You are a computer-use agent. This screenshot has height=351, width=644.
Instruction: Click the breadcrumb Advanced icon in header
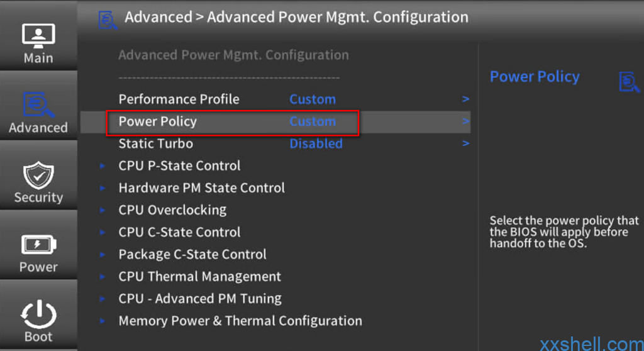click(108, 19)
